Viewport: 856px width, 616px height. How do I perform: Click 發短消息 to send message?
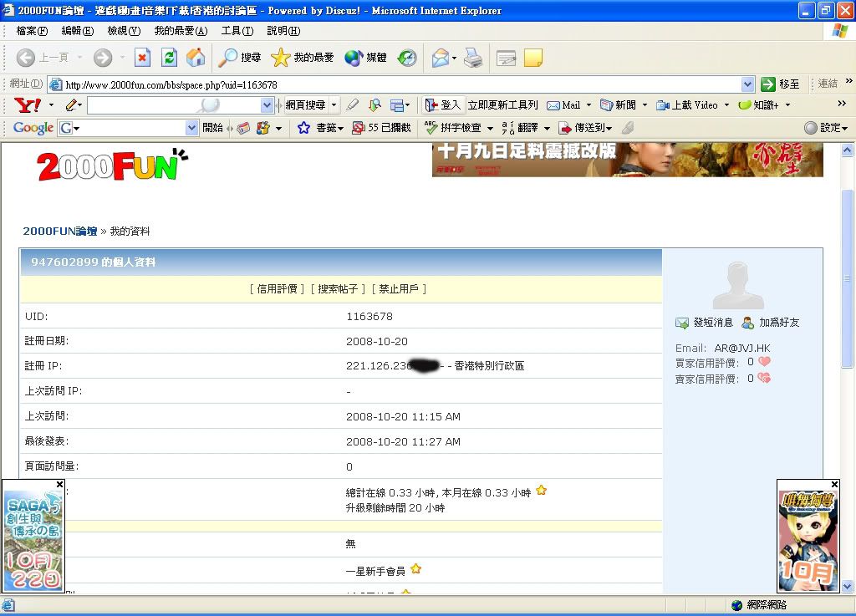click(712, 323)
